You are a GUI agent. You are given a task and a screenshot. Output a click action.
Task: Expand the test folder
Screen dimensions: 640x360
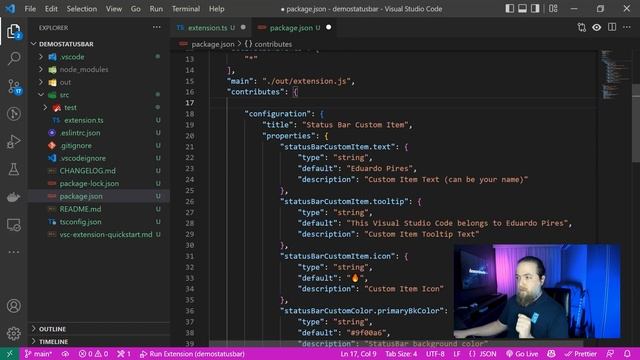pyautogui.click(x=45, y=107)
